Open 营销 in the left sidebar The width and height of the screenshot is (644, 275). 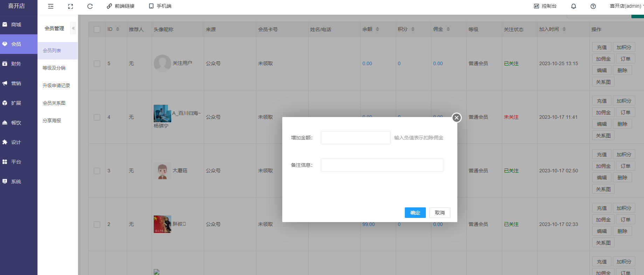tap(19, 83)
